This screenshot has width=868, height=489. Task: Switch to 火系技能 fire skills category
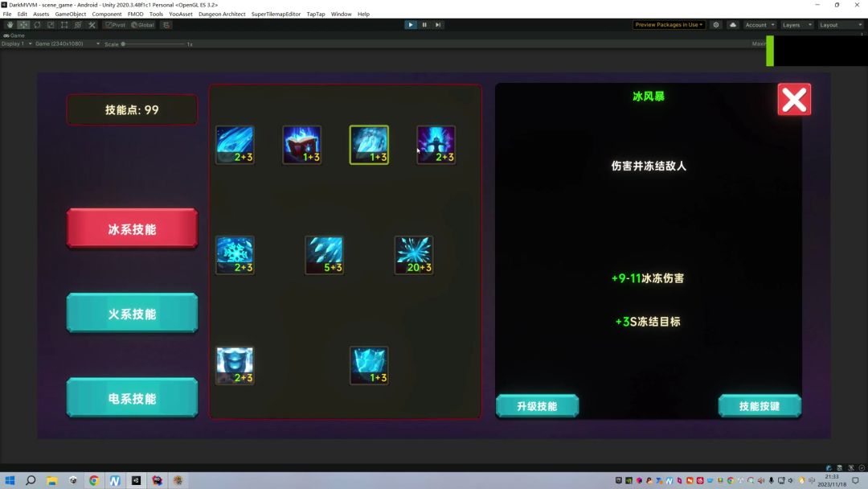pos(132,314)
